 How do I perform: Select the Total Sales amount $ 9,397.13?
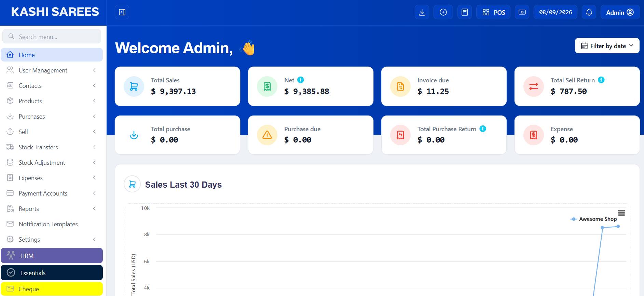tap(174, 91)
